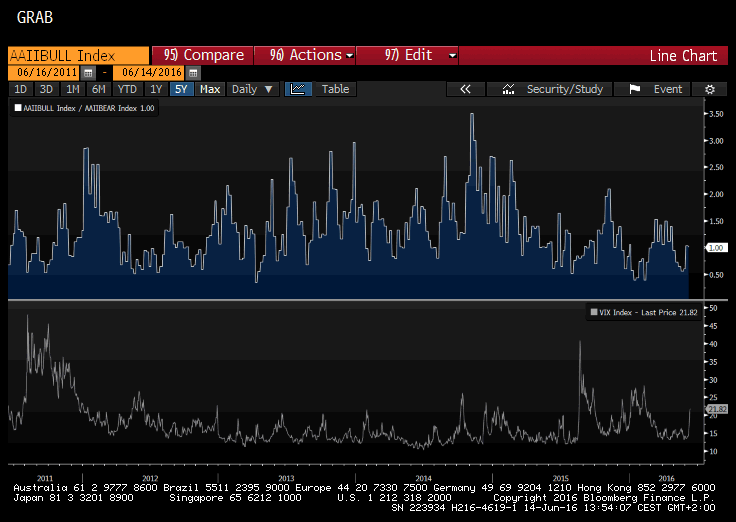Select the Max time range
The width and height of the screenshot is (736, 522).
tap(209, 89)
